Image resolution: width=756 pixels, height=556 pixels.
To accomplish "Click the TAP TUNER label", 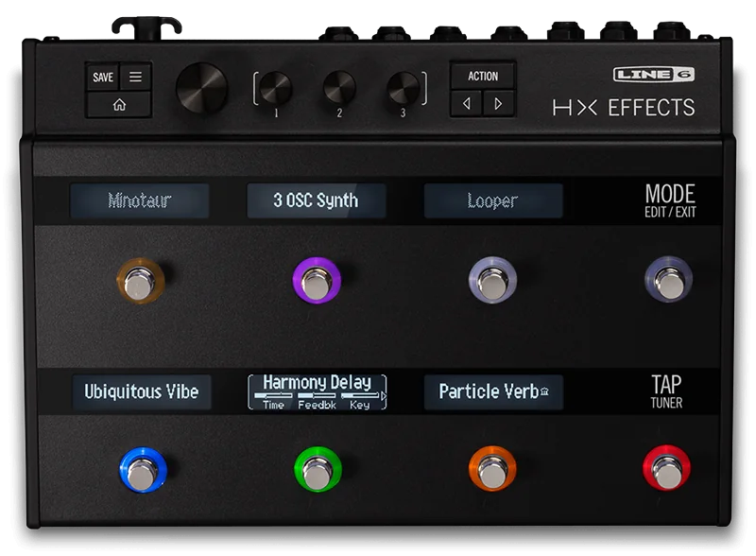I will tap(666, 391).
